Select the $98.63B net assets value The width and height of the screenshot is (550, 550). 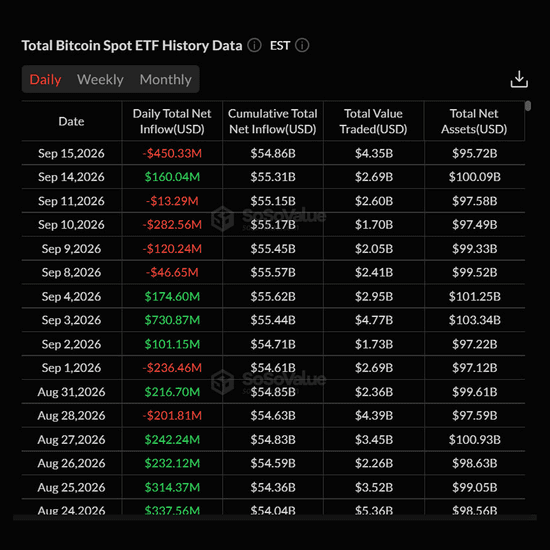[475, 463]
